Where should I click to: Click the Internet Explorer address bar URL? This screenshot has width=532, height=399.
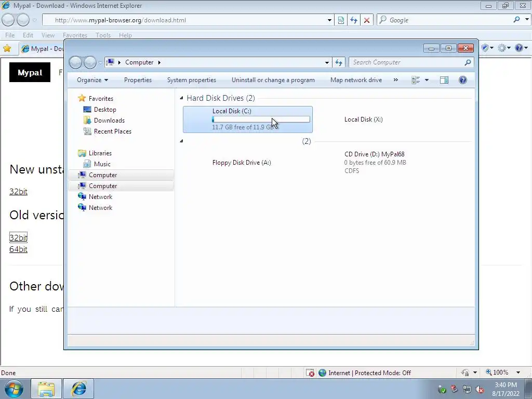pos(121,20)
